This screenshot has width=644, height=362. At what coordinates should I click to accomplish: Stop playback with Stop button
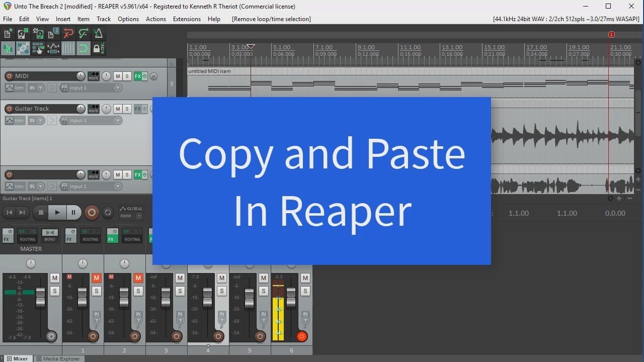click(x=41, y=213)
